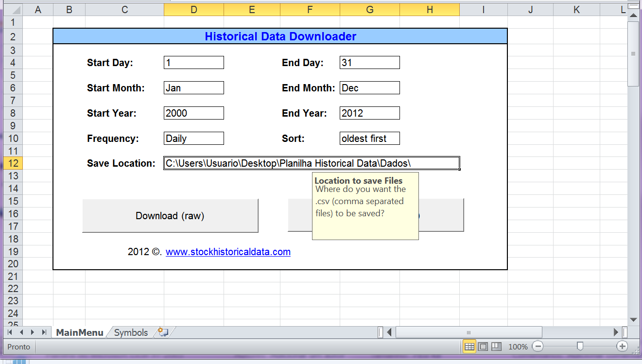Select the Frequency field containing Daily
This screenshot has height=364, width=642.
coord(194,138)
